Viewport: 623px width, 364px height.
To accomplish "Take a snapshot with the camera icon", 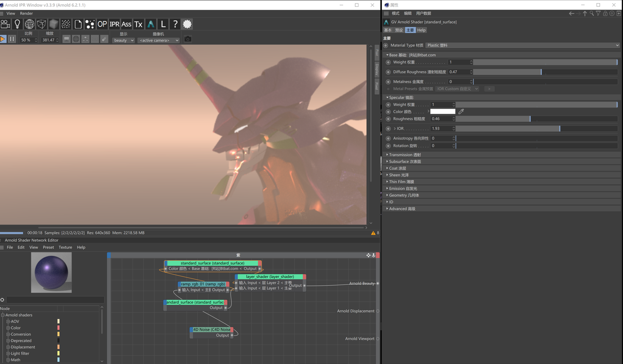I will coord(187,39).
